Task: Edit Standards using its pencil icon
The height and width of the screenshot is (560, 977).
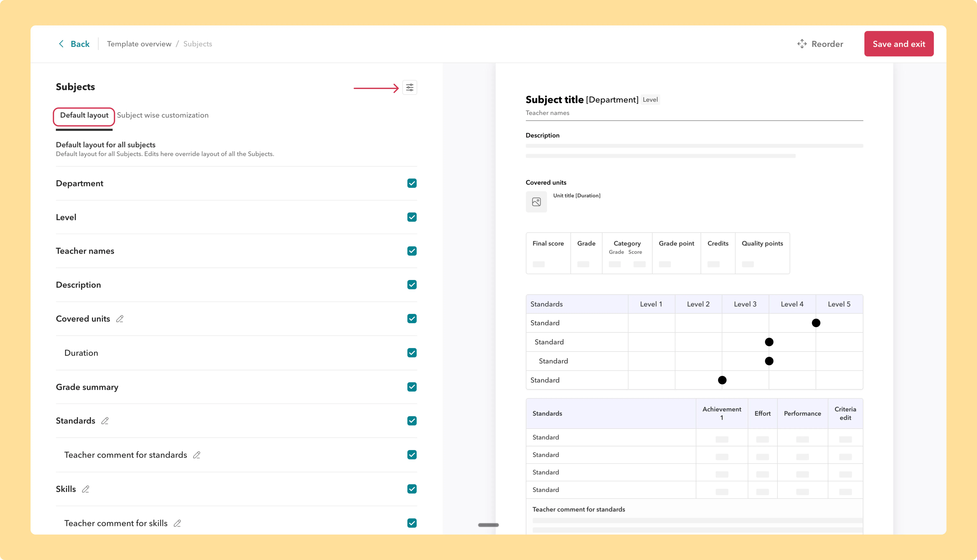Action: (x=105, y=421)
